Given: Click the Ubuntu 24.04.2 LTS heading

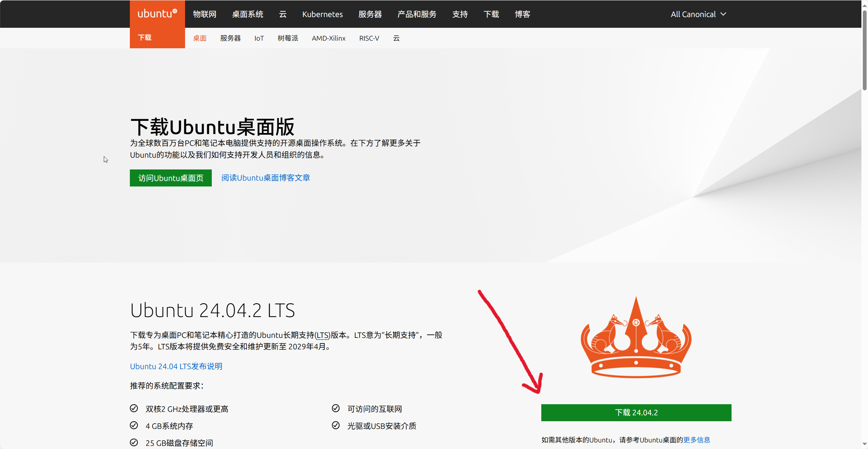Looking at the screenshot, I should pos(212,310).
